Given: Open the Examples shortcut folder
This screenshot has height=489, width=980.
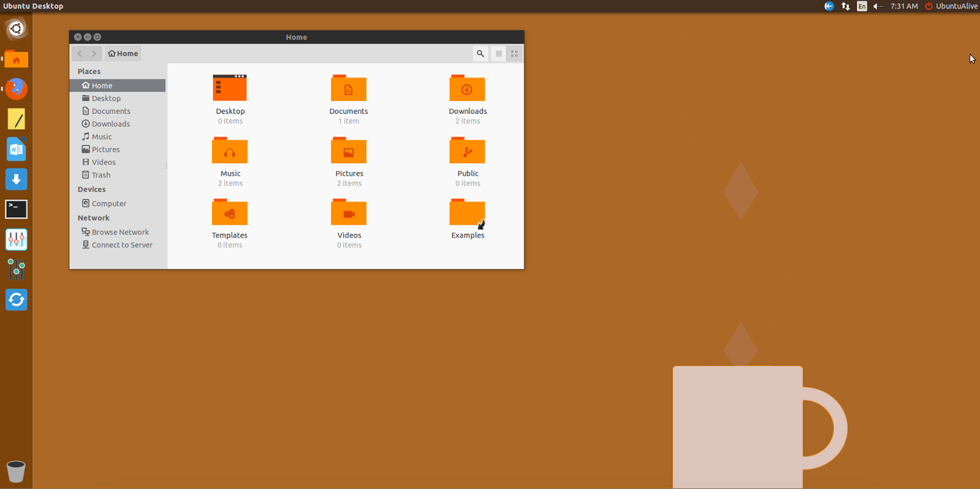Looking at the screenshot, I should [467, 213].
